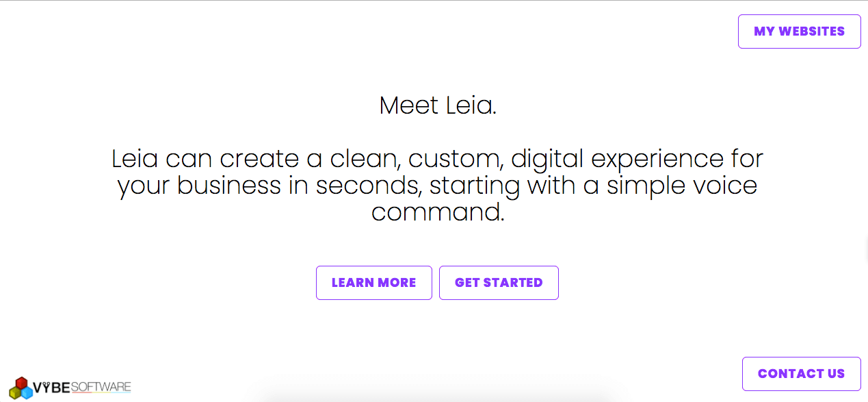Click the yellow-green cube in the Vybe logo
Image resolution: width=868 pixels, height=402 pixels.
pos(15,392)
